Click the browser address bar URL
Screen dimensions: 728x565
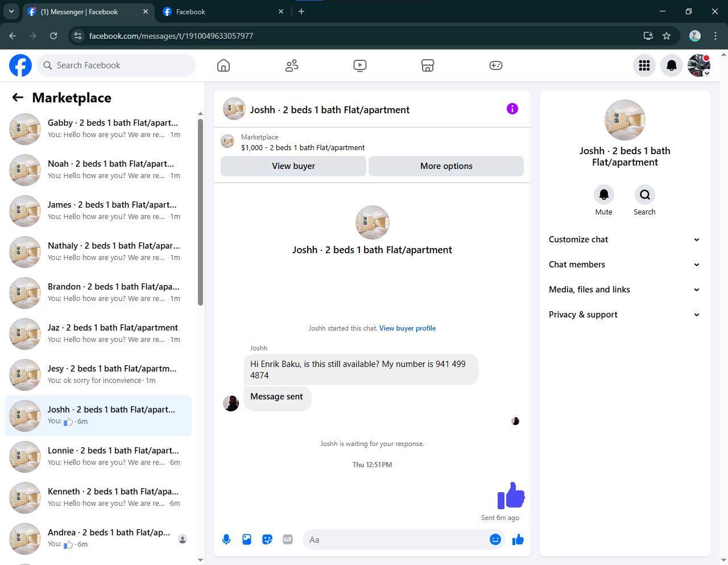171,36
